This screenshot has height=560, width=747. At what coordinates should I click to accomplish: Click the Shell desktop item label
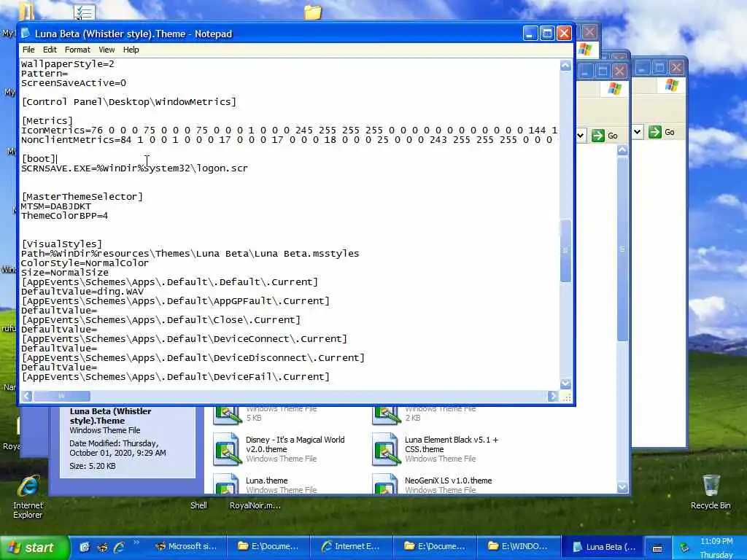198,505
